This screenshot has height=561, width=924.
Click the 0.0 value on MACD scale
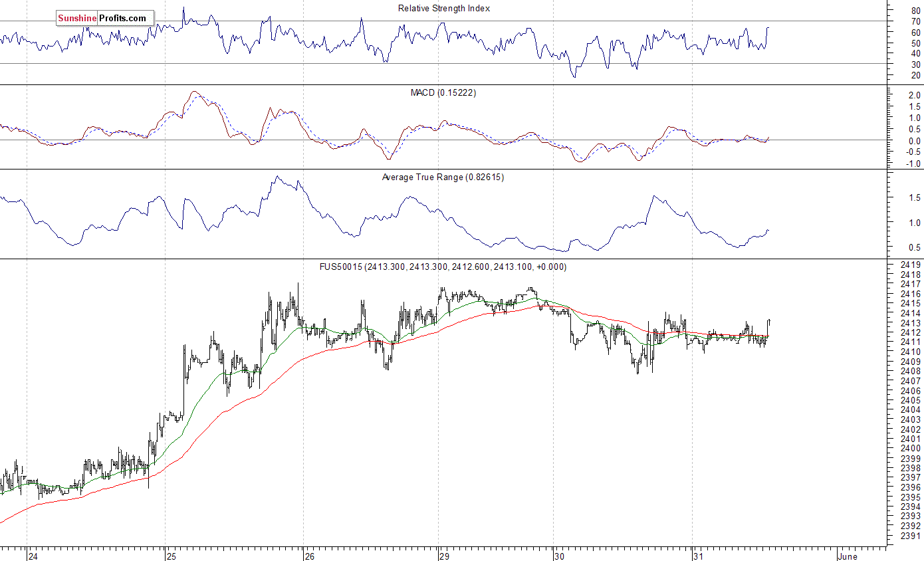pos(915,141)
